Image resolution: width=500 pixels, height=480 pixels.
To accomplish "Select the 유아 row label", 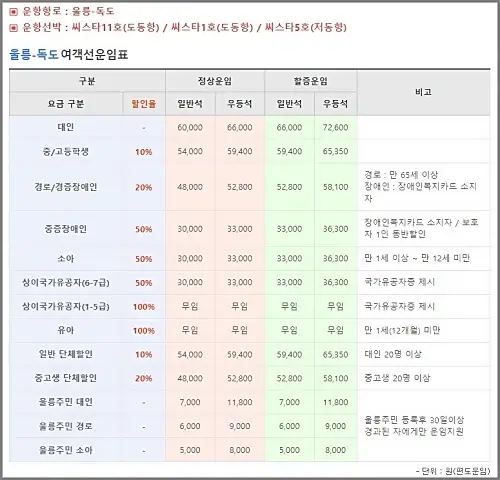I will (66, 330).
